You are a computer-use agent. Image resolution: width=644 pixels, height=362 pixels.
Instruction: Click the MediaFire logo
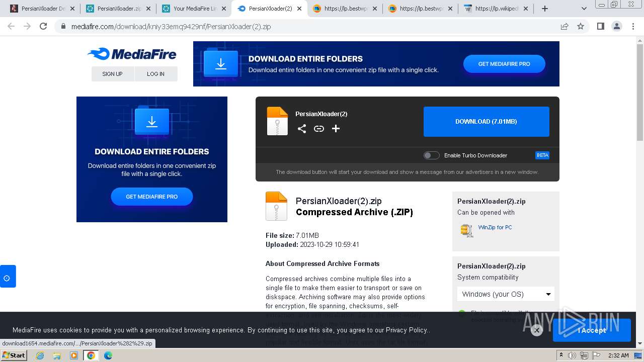132,54
